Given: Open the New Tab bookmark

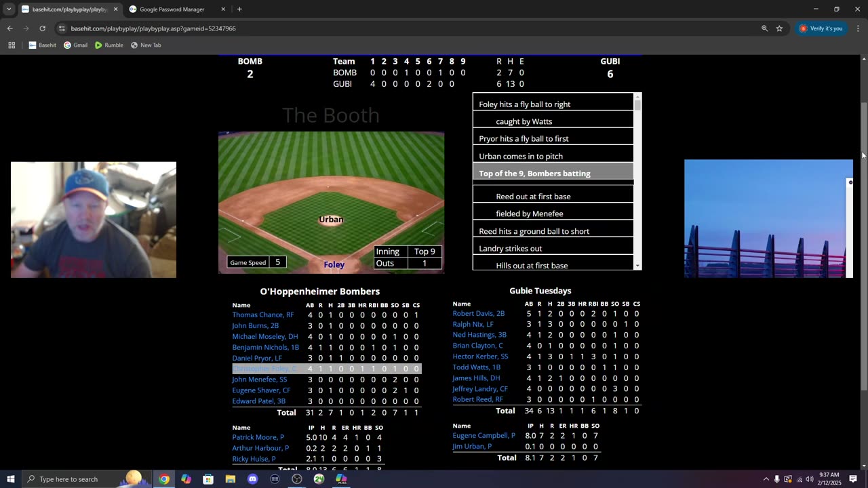Looking at the screenshot, I should click(146, 45).
